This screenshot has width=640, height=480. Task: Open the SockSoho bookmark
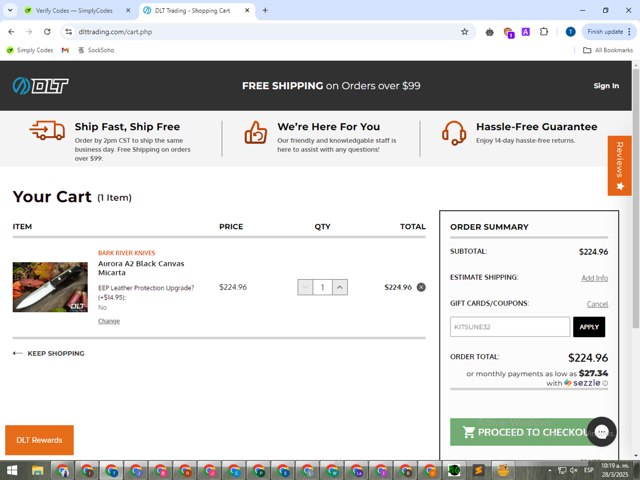point(96,50)
